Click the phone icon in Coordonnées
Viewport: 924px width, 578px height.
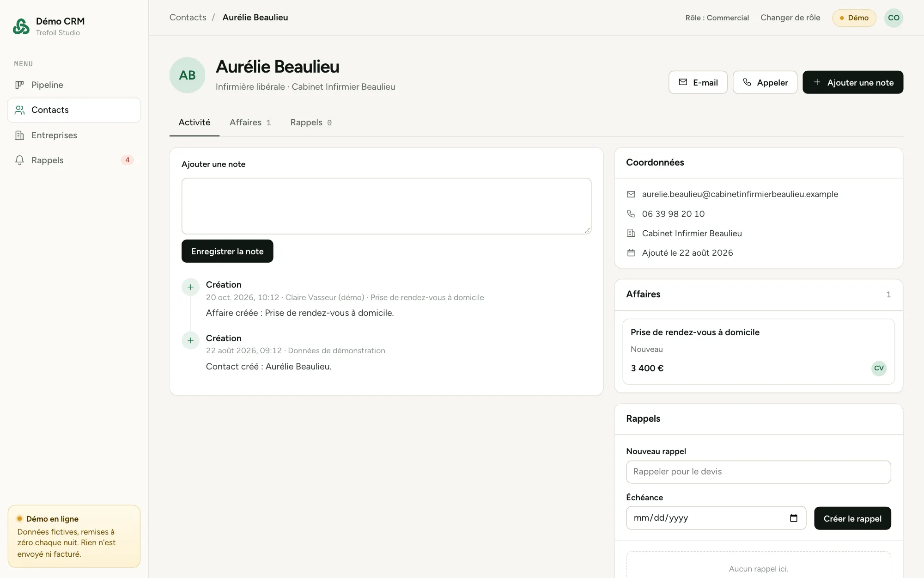pos(631,214)
